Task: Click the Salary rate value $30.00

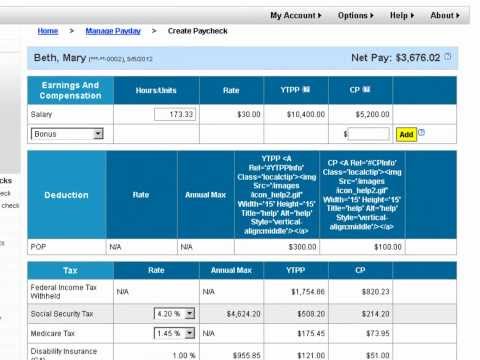Action: tap(249, 114)
